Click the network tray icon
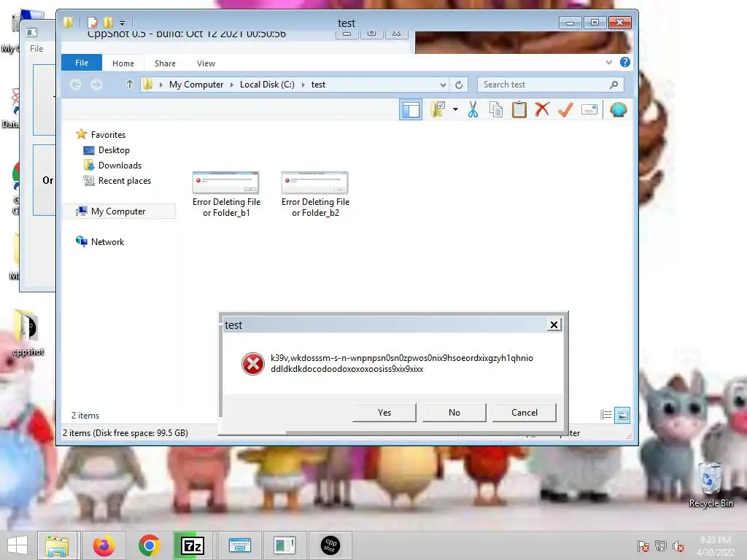 [661, 546]
